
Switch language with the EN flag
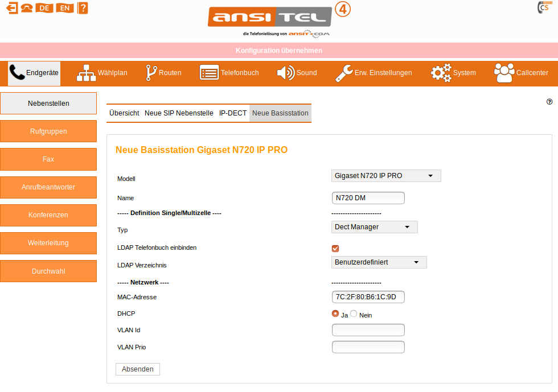pos(66,8)
